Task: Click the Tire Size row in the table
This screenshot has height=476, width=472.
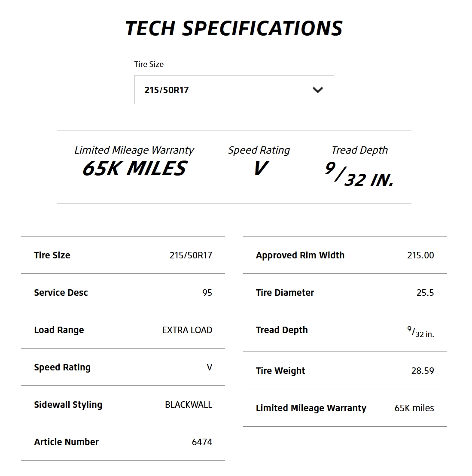Action: [x=123, y=255]
